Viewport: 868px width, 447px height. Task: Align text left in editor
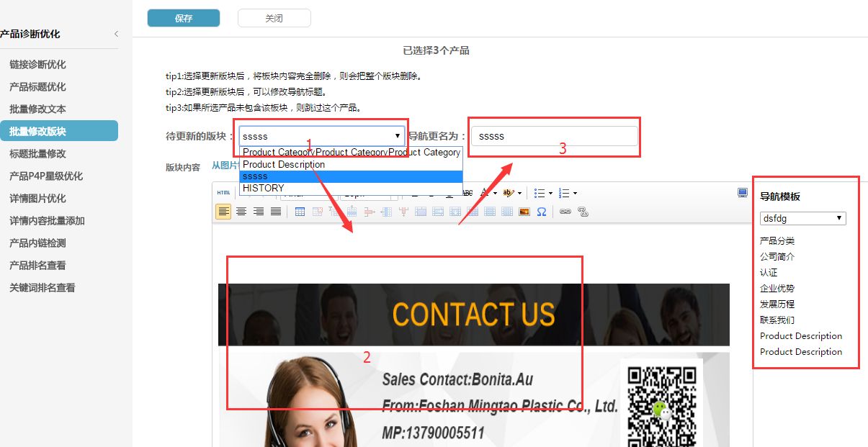tap(223, 212)
